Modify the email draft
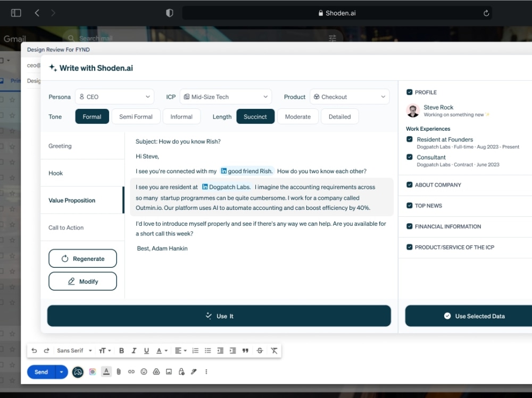Viewport: 532px width, 398px height. click(83, 282)
